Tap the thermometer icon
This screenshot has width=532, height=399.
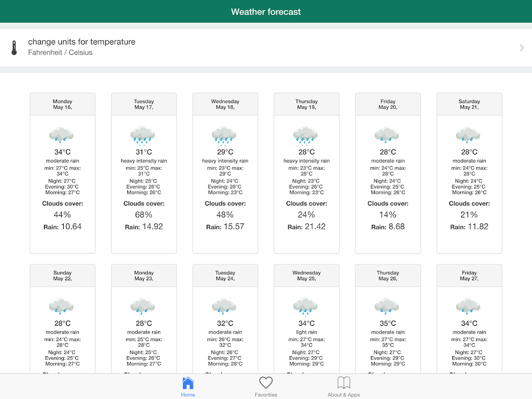coord(14,48)
